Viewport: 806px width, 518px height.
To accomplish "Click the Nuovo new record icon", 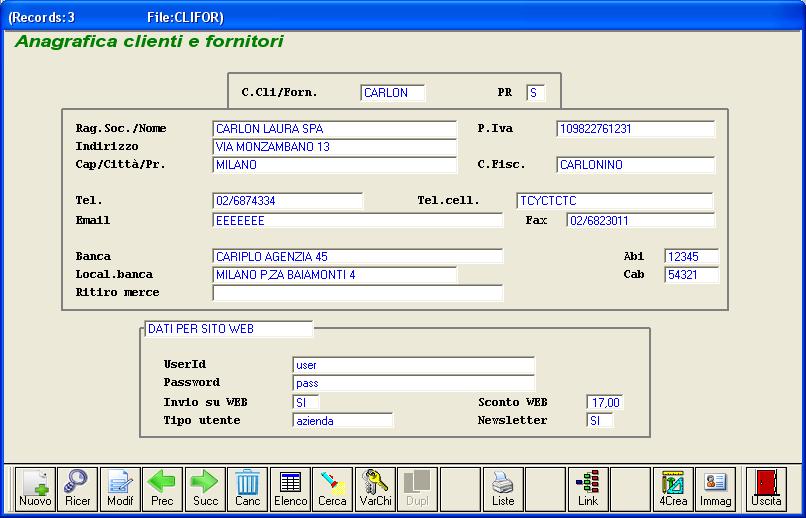I will (35, 488).
